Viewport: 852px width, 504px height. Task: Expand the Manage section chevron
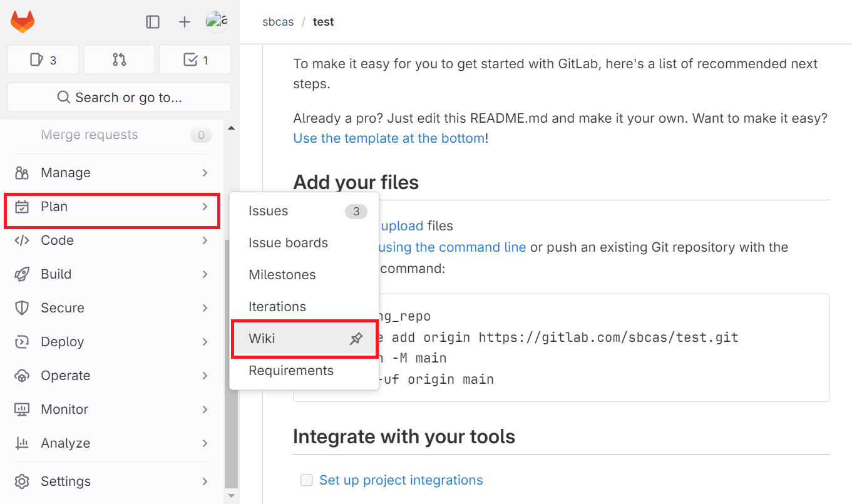(205, 173)
